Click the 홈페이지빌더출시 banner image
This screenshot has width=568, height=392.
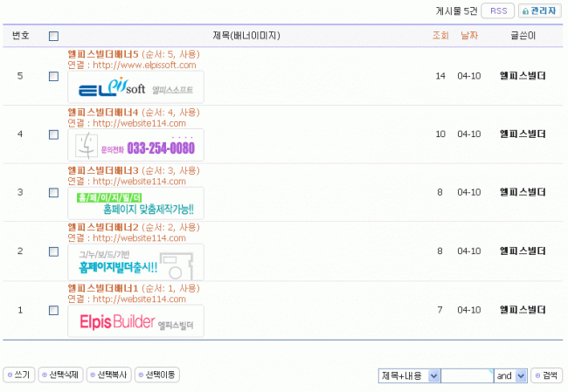click(x=135, y=262)
